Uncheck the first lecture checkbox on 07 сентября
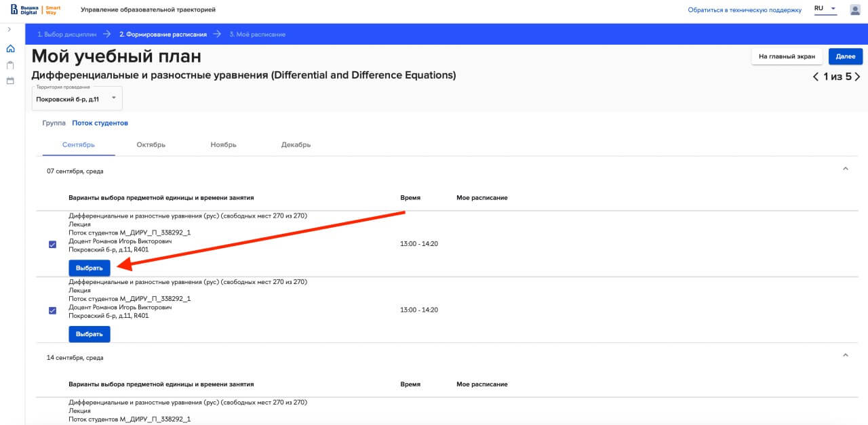 point(52,245)
